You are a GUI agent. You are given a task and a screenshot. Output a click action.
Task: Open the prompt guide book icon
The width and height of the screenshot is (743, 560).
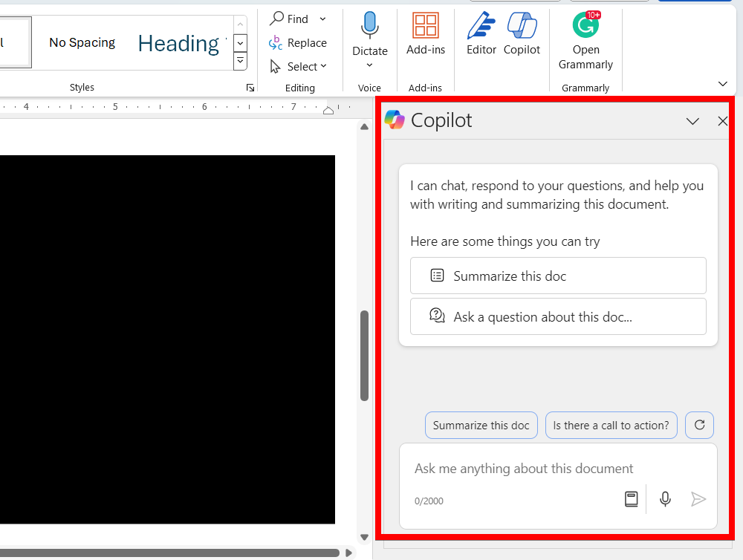point(631,499)
